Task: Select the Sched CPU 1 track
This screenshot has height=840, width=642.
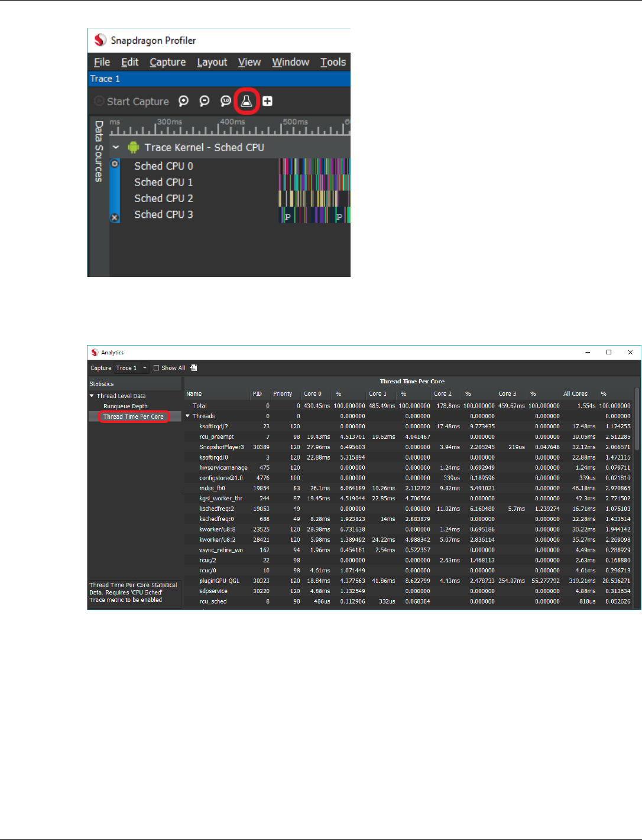Action: click(x=163, y=182)
